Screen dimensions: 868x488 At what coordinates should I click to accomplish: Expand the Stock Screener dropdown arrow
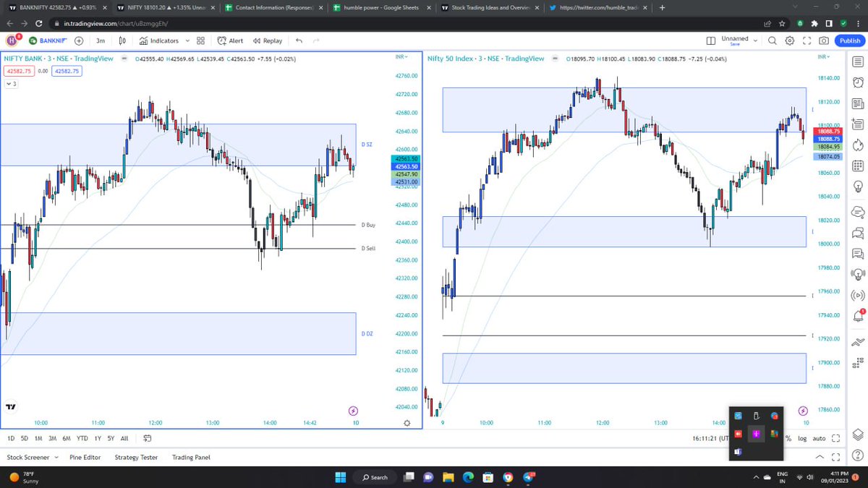55,458
